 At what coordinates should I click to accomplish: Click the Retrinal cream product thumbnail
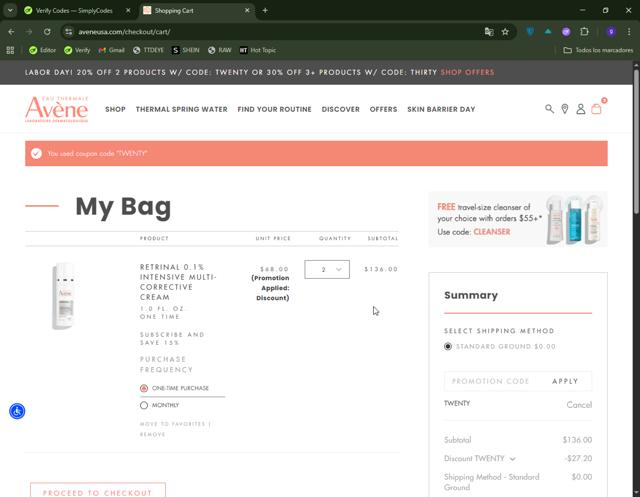click(x=64, y=296)
